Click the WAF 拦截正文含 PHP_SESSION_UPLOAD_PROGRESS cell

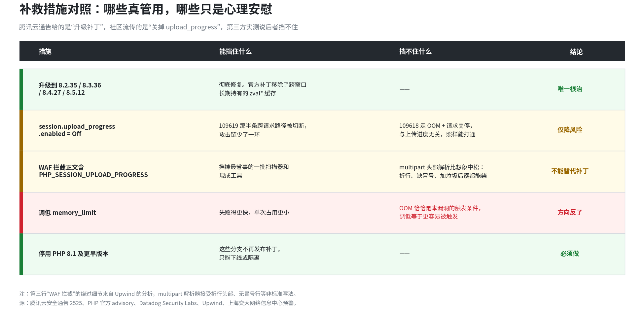pyautogui.click(x=93, y=171)
